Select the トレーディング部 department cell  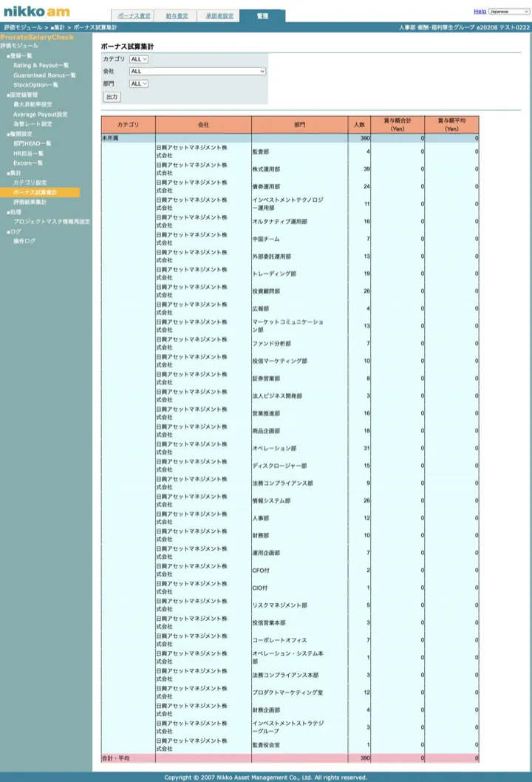coord(300,273)
